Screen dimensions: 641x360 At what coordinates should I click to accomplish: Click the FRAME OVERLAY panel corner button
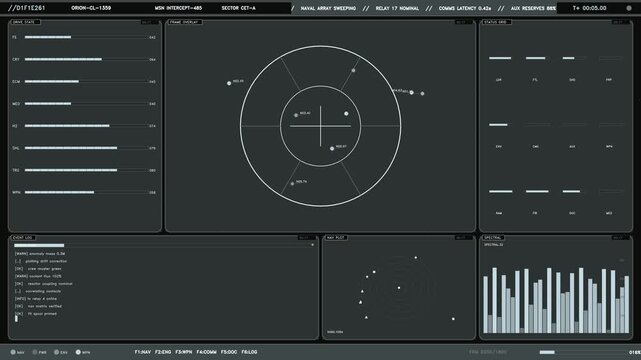pyautogui.click(x=464, y=22)
